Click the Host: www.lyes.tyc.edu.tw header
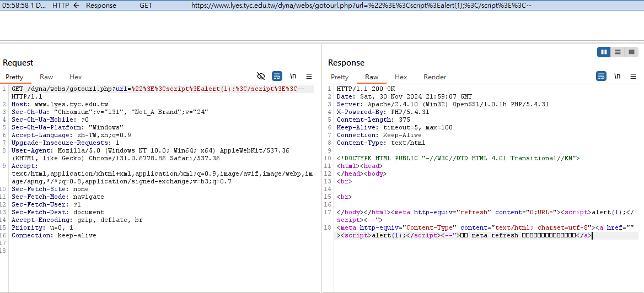This screenshot has width=644, height=293. [60, 105]
